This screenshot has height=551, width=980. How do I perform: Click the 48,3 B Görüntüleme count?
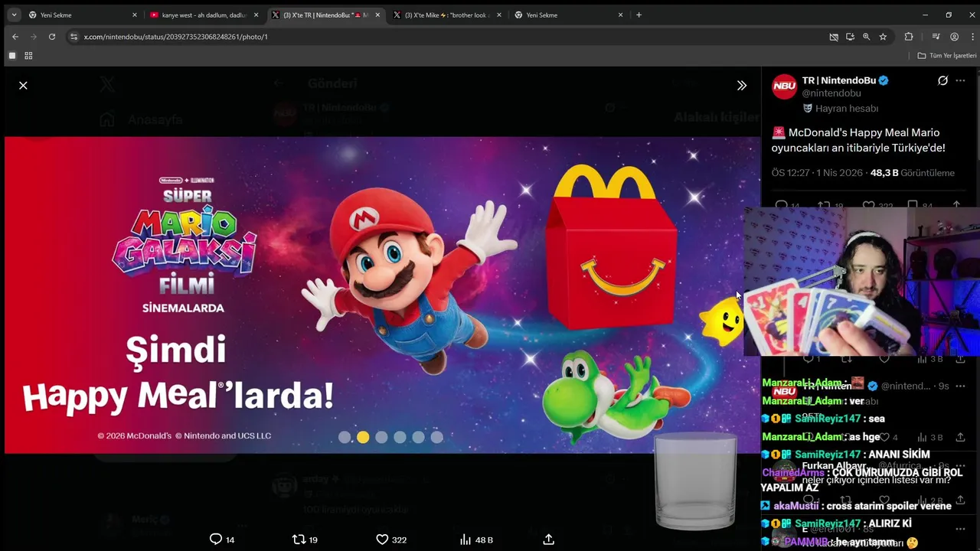click(x=913, y=173)
